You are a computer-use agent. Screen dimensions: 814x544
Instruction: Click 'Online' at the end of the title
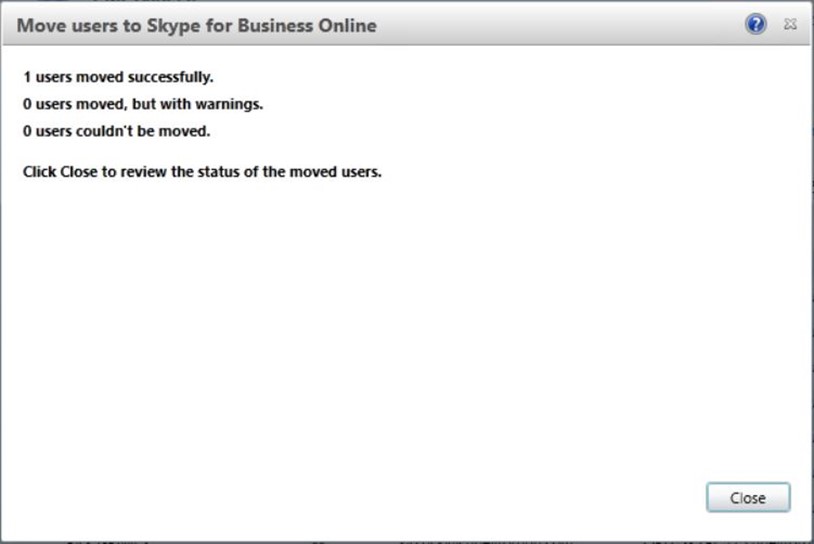coord(347,25)
